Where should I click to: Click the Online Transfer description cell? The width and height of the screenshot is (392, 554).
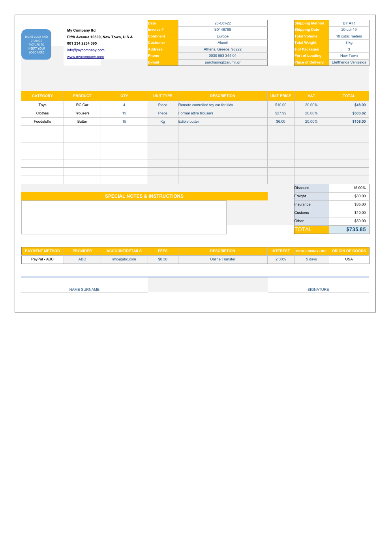[223, 259]
